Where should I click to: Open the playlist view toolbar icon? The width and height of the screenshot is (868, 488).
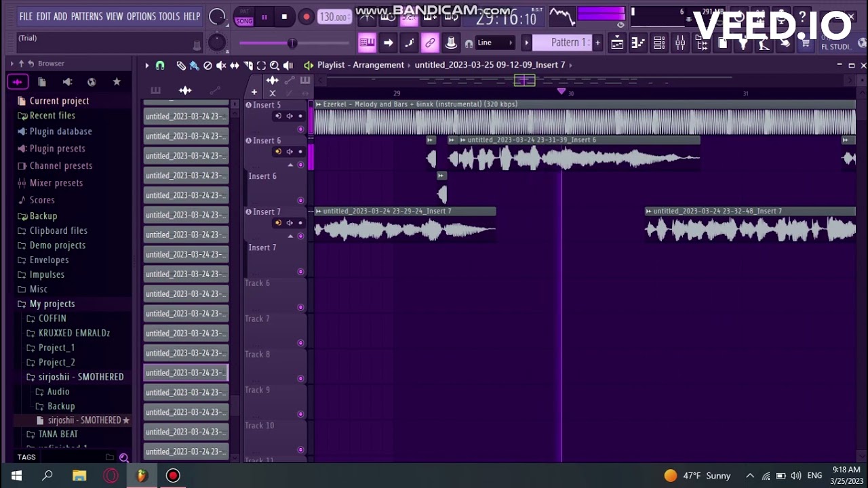[617, 43]
